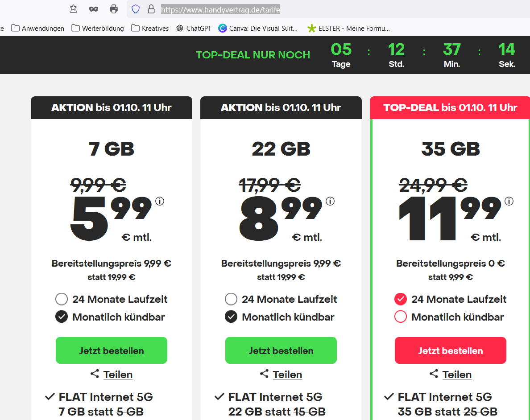Open info icon next to 11,99 price
The image size is (530, 420).
(509, 202)
